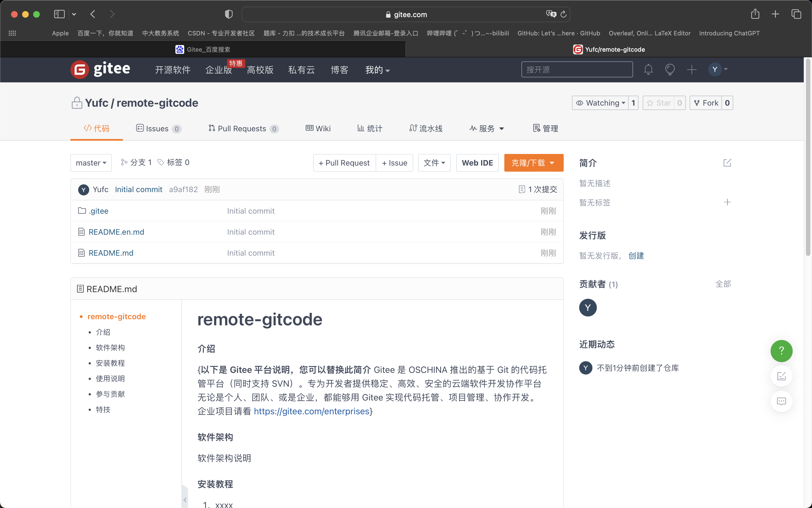Click the Web IDE button
The height and width of the screenshot is (508, 812).
click(x=477, y=163)
